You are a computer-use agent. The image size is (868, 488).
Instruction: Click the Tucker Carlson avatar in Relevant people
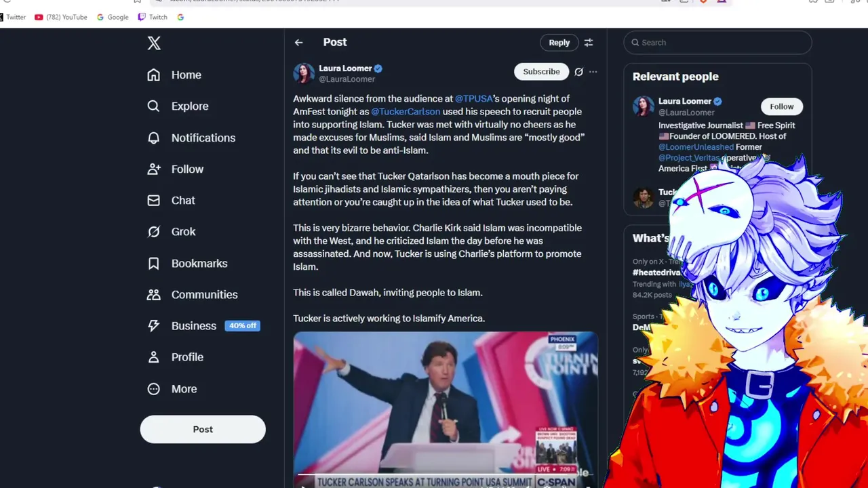point(643,197)
